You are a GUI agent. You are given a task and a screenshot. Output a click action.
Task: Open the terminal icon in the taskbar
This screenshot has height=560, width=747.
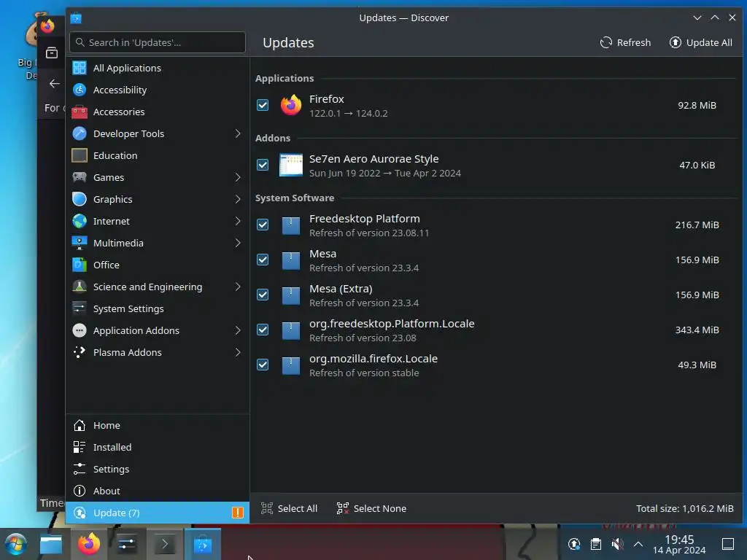tap(164, 544)
